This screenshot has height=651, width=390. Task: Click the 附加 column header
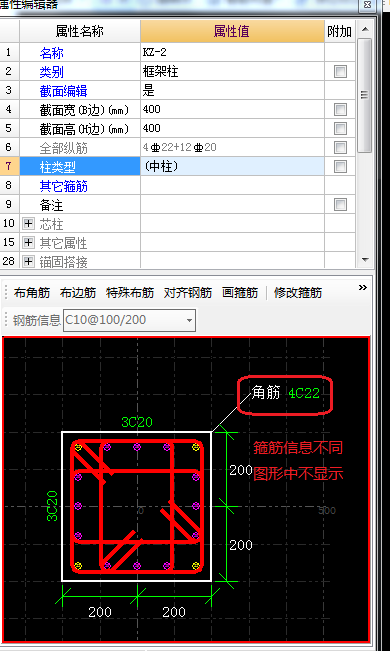click(x=340, y=32)
